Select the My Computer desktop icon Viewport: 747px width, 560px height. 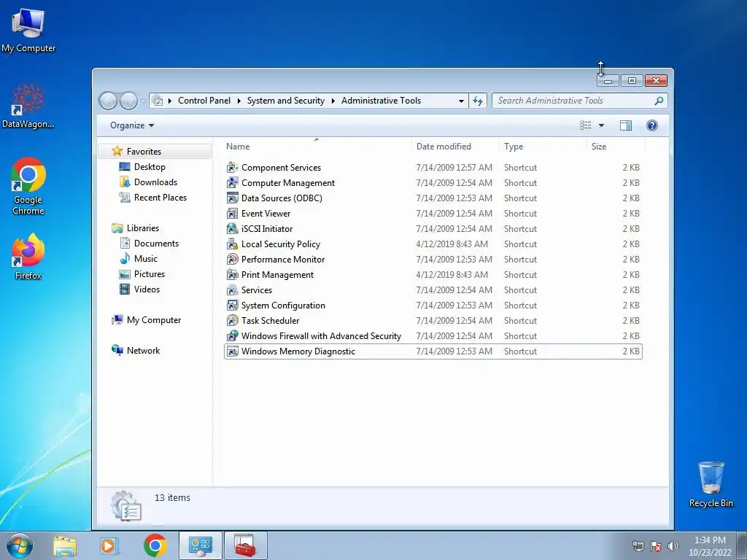point(28,29)
